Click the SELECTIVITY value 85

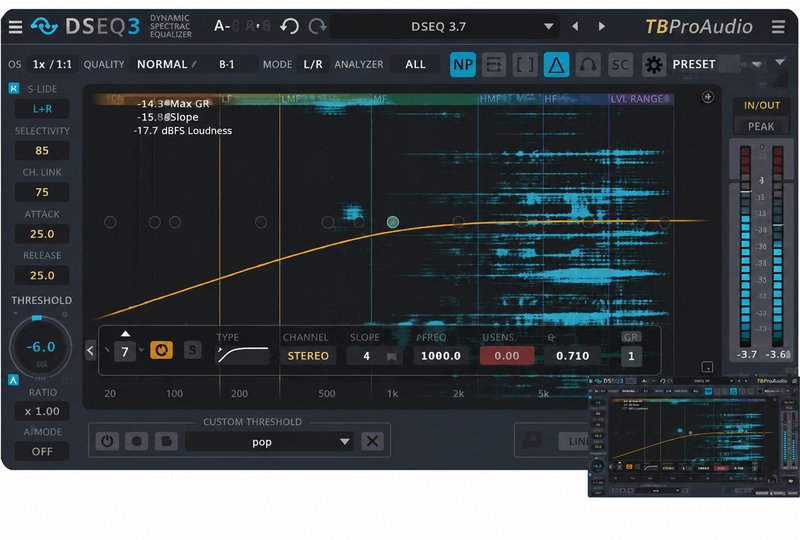click(42, 151)
